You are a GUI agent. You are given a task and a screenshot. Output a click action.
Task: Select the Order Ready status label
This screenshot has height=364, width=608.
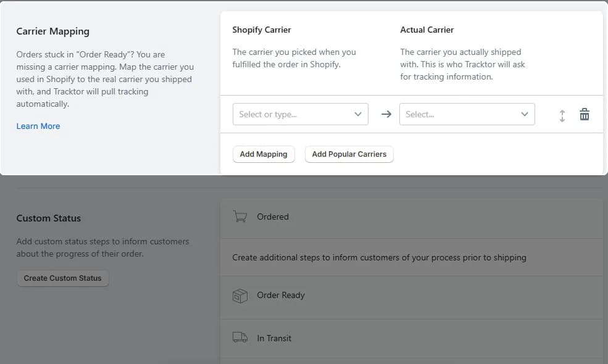pos(281,295)
